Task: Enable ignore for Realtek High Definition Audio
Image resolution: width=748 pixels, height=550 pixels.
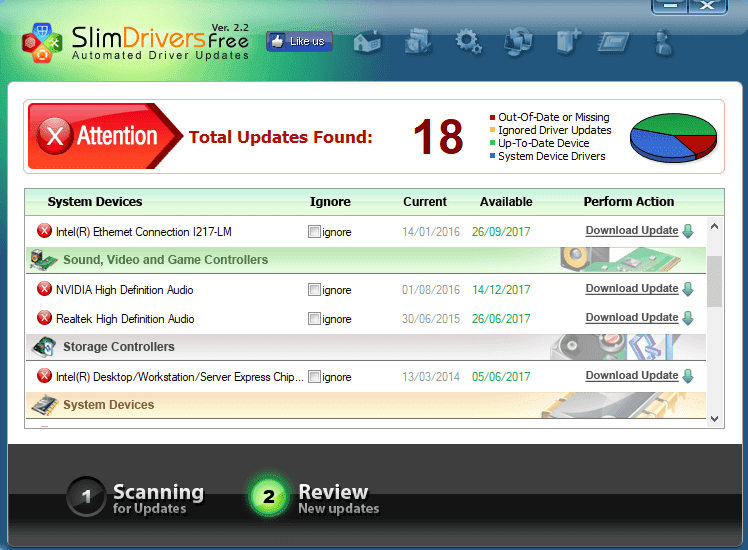Action: click(x=315, y=319)
